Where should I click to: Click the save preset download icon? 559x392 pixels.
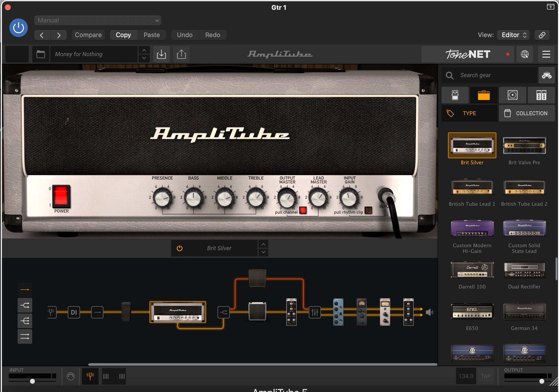pos(161,54)
